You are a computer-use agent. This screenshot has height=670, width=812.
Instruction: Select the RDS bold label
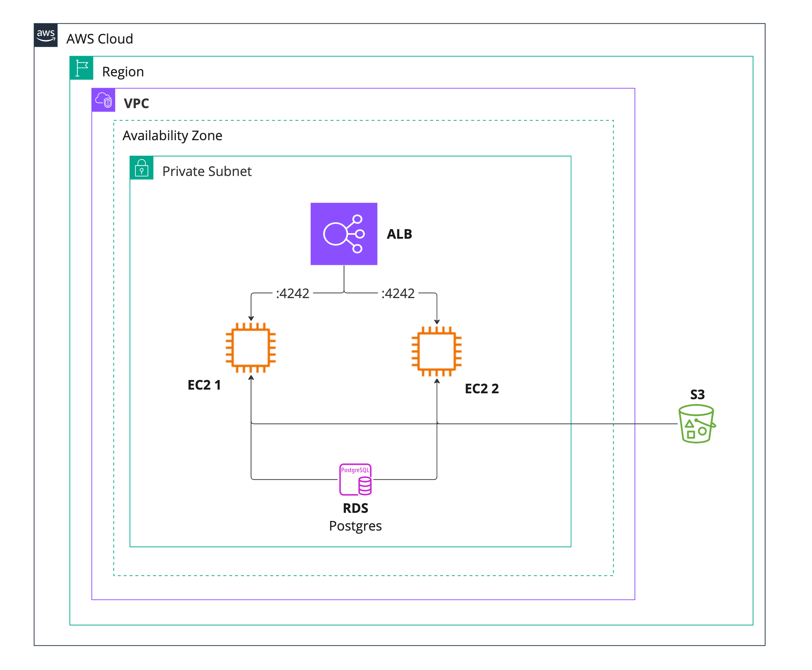coord(355,508)
